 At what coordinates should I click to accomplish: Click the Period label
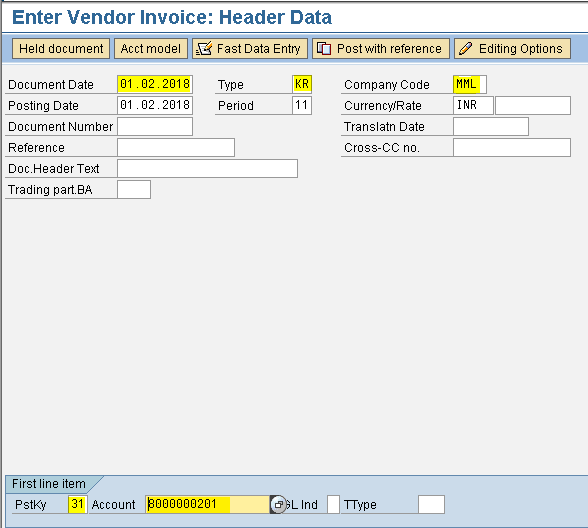pyautogui.click(x=236, y=106)
